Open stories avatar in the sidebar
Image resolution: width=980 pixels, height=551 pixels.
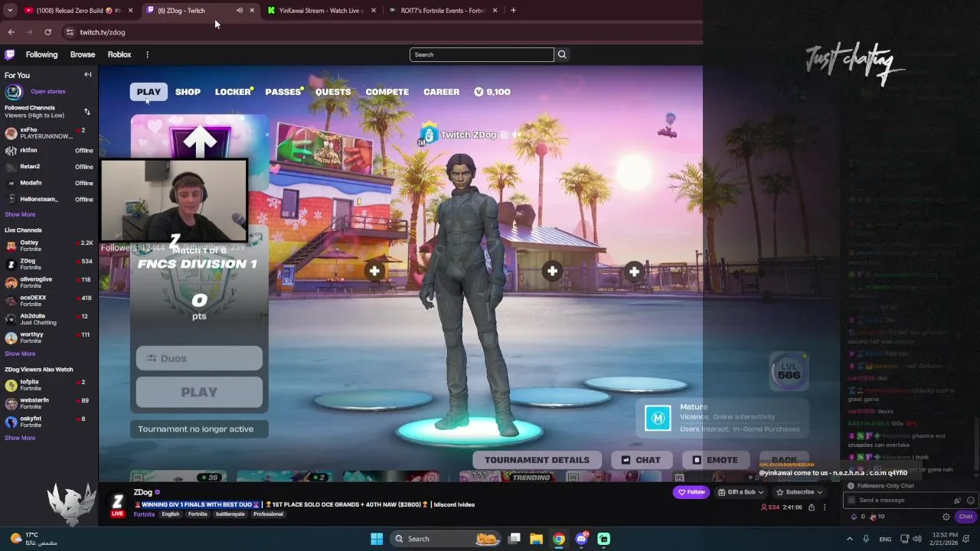(13, 92)
